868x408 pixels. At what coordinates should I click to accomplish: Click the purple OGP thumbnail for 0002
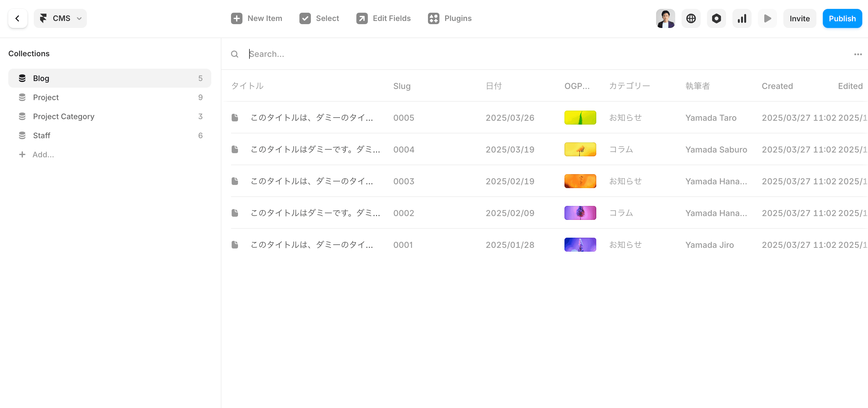coord(580,213)
